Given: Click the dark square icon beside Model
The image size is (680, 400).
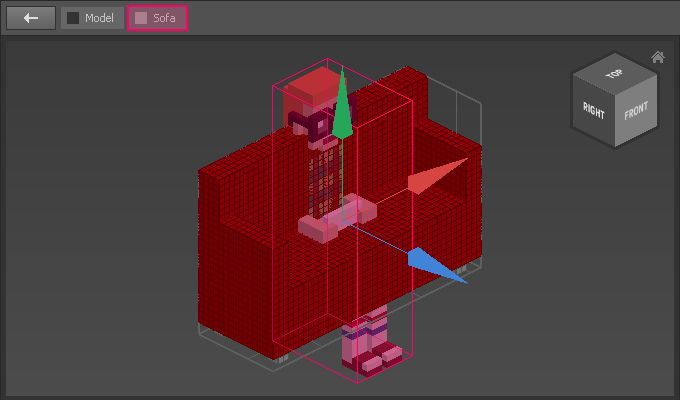Looking at the screenshot, I should [73, 18].
